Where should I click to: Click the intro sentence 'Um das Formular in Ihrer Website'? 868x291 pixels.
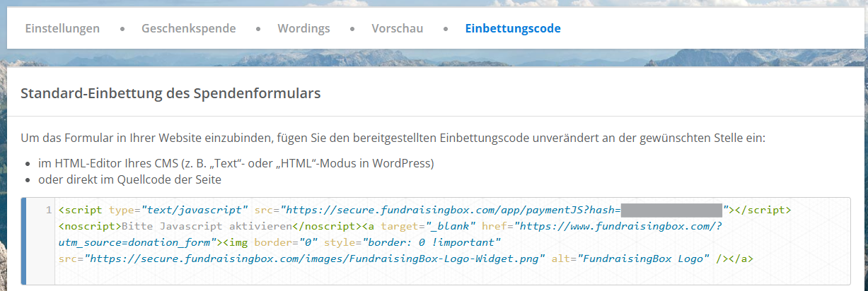(393, 137)
